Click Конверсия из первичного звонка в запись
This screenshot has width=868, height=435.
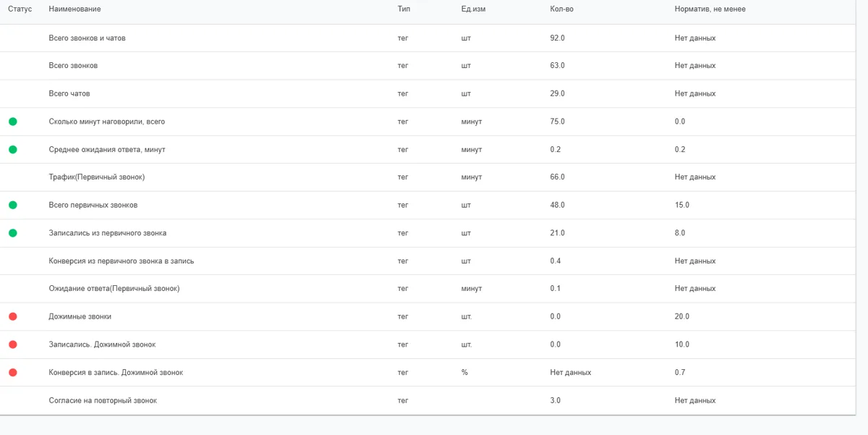[x=121, y=261]
